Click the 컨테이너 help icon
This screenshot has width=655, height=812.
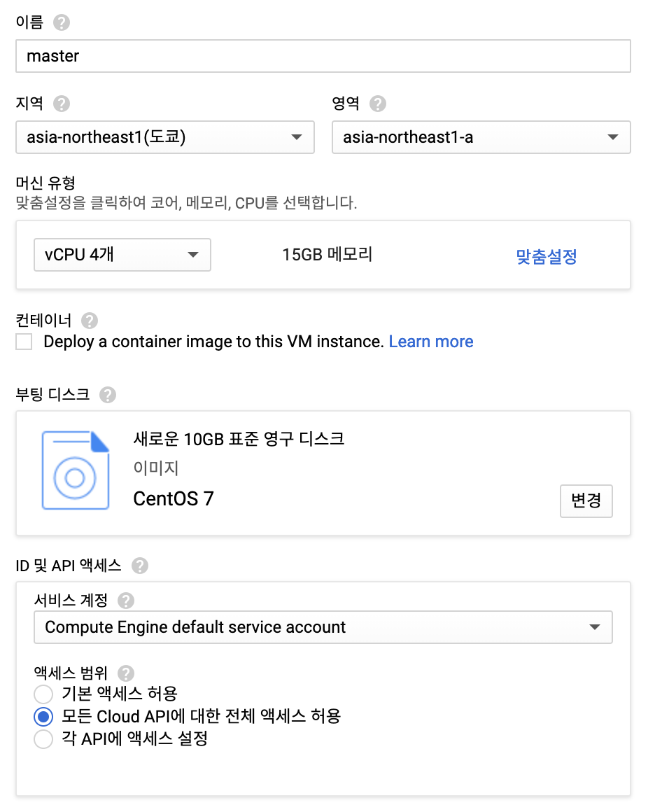(90, 321)
